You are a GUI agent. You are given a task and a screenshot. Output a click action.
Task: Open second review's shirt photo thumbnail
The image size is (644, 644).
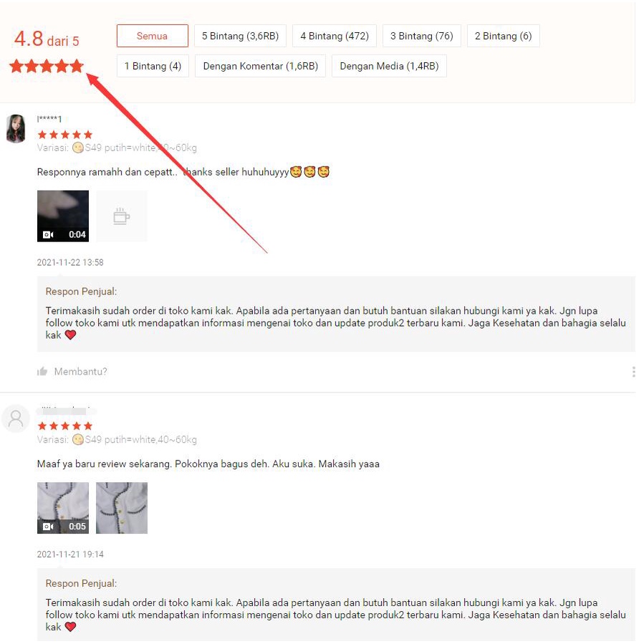tap(122, 508)
